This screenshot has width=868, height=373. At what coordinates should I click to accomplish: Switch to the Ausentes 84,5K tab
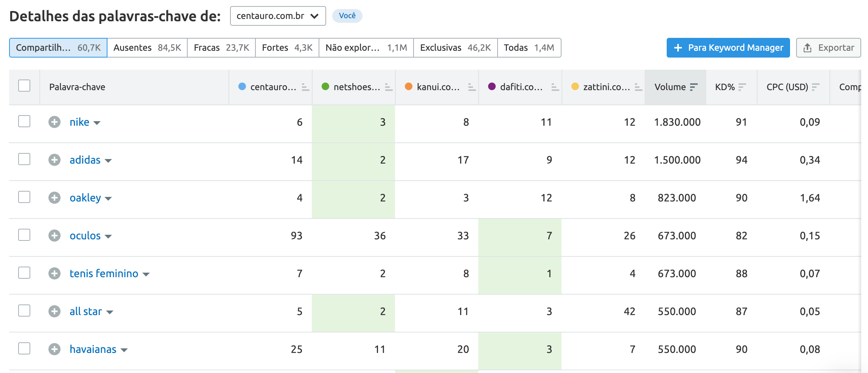click(147, 48)
